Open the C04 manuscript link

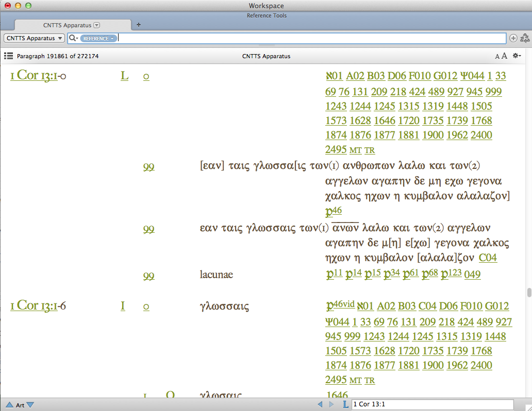coord(488,258)
